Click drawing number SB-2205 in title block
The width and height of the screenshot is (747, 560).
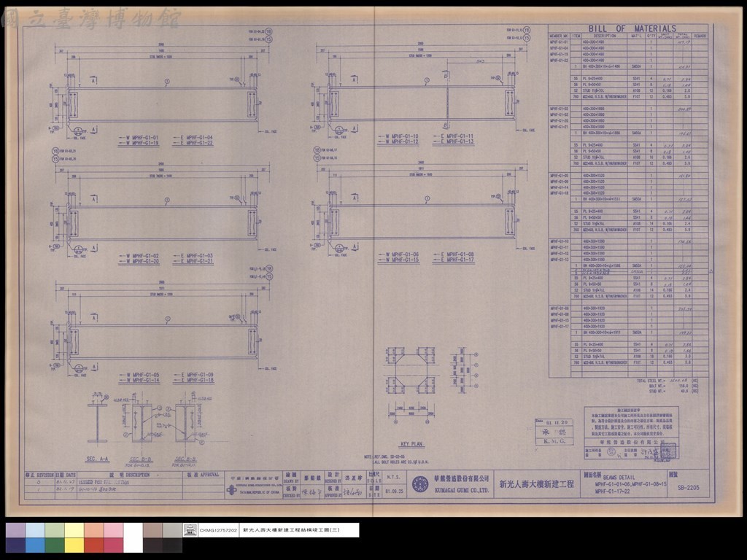(689, 487)
